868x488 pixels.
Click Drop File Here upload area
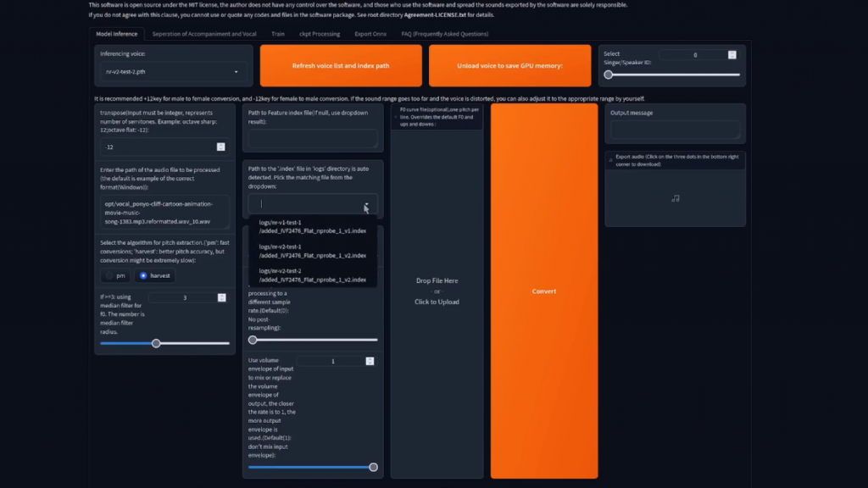click(x=437, y=291)
